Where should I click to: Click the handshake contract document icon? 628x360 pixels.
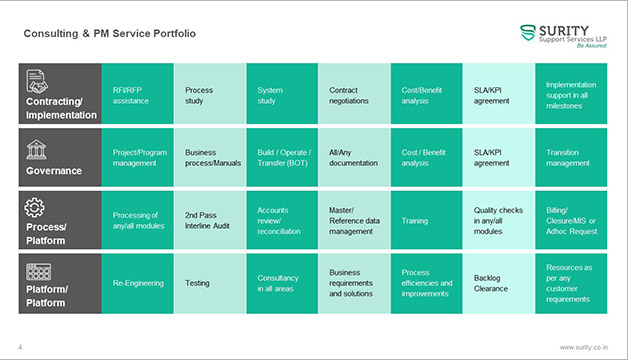[37, 81]
